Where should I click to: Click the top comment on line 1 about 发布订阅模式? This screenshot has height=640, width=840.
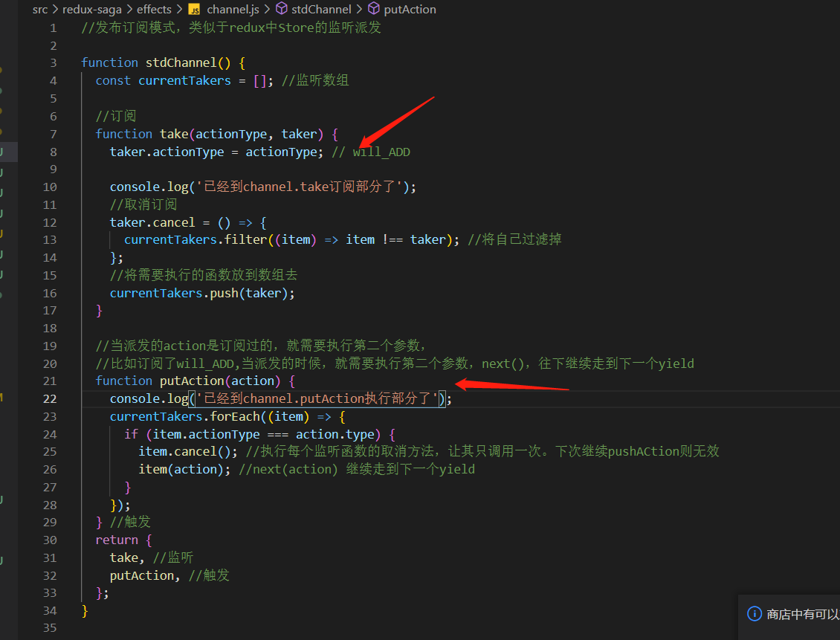231,28
